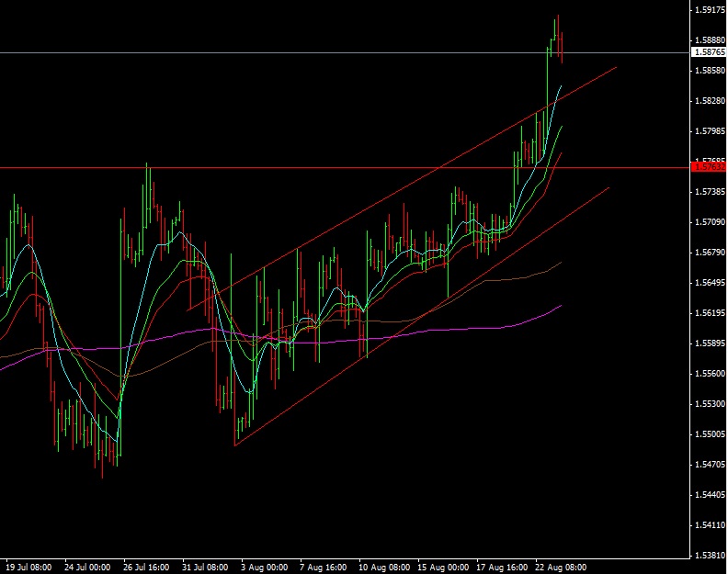Click the 1.54110 price axis label
Screen dimensions: 728x574
710,525
